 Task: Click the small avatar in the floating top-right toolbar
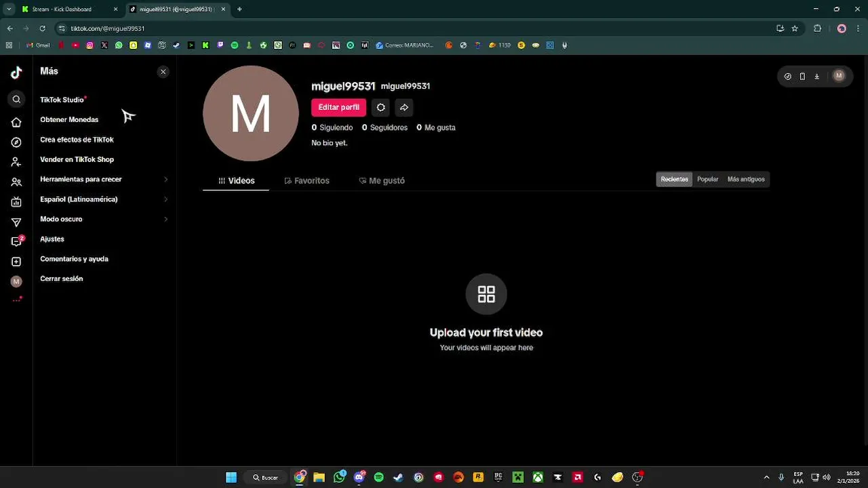pyautogui.click(x=839, y=76)
